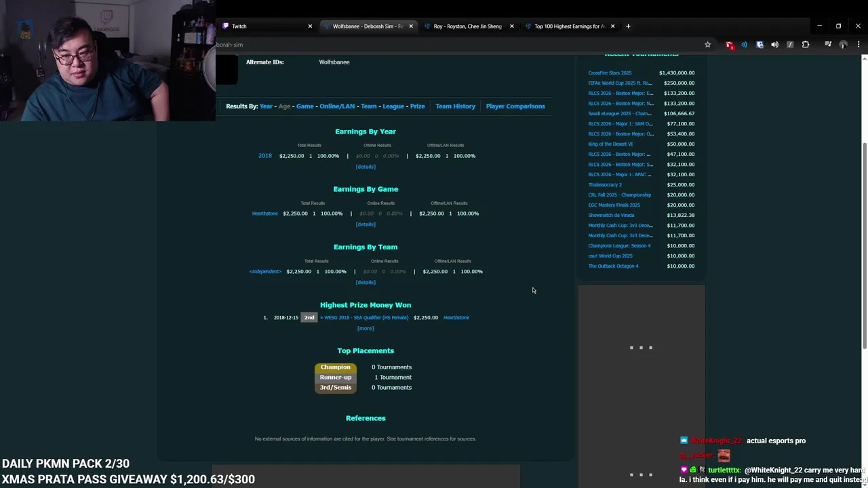This screenshot has height=488, width=868.
Task: Switch to the Roy - Royston, Chee Jin Sheng tab
Action: pyautogui.click(x=469, y=26)
